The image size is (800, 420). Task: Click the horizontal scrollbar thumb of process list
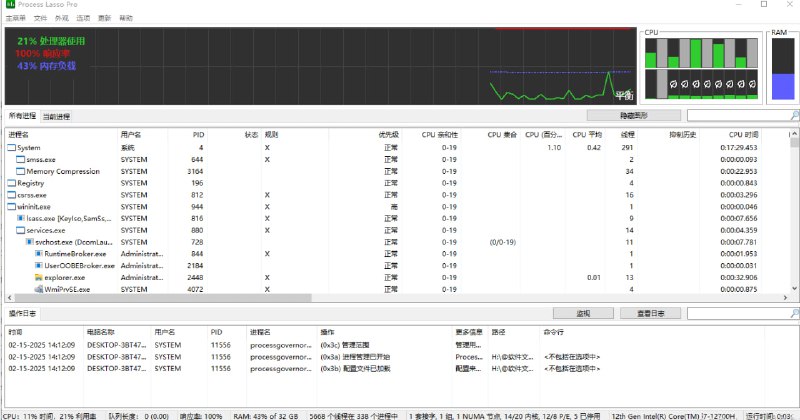163,298
